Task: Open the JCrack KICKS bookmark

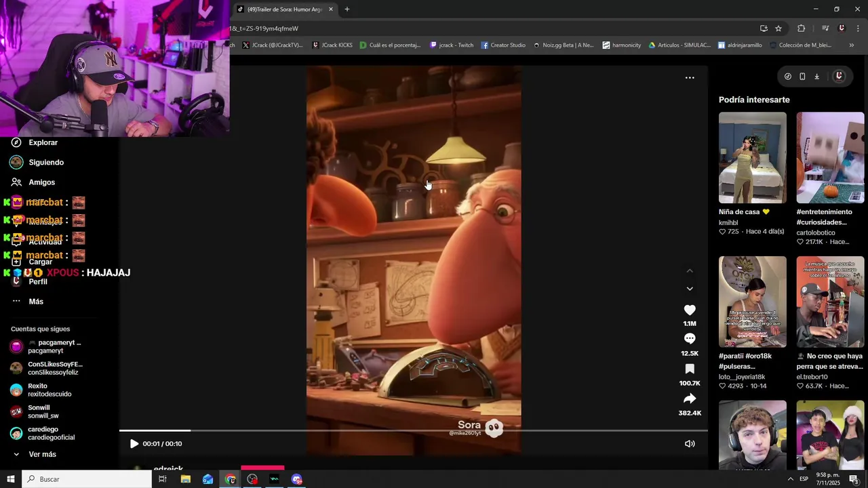Action: tap(332, 45)
